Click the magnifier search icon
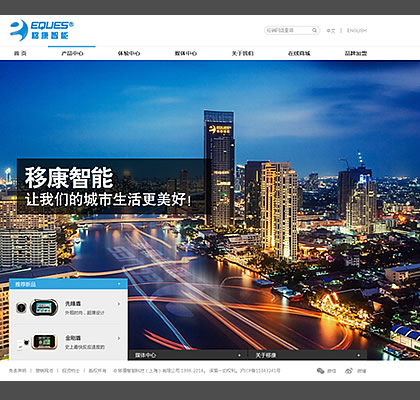The image size is (420, 400). coord(314,30)
